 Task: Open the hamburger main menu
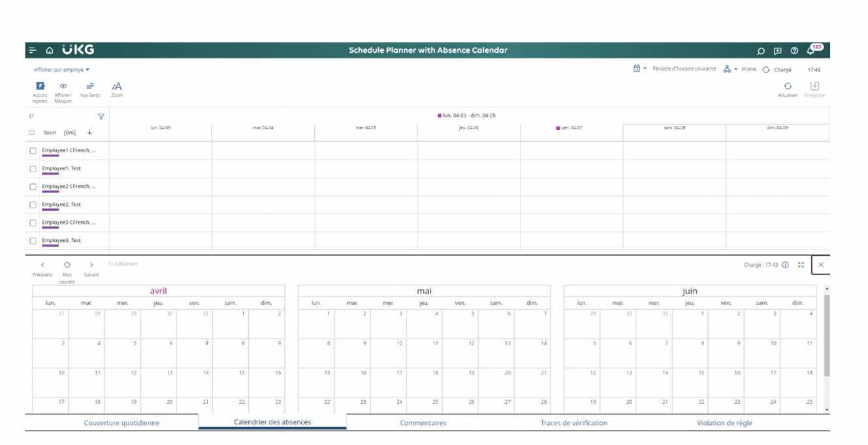coord(33,50)
